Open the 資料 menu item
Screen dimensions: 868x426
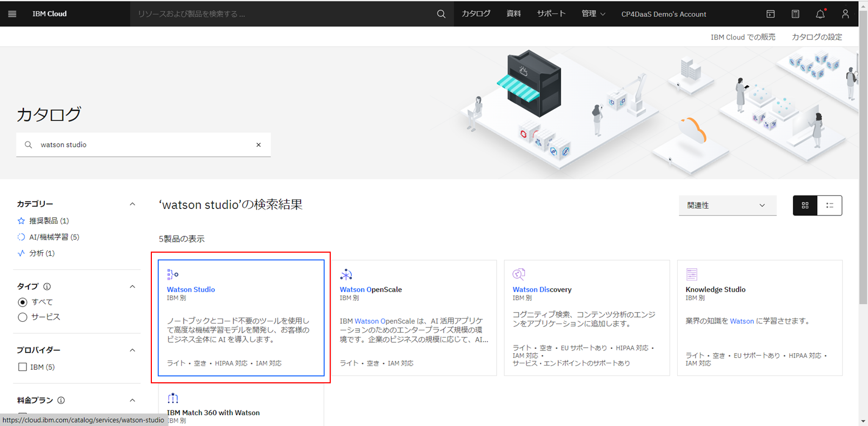(x=513, y=14)
